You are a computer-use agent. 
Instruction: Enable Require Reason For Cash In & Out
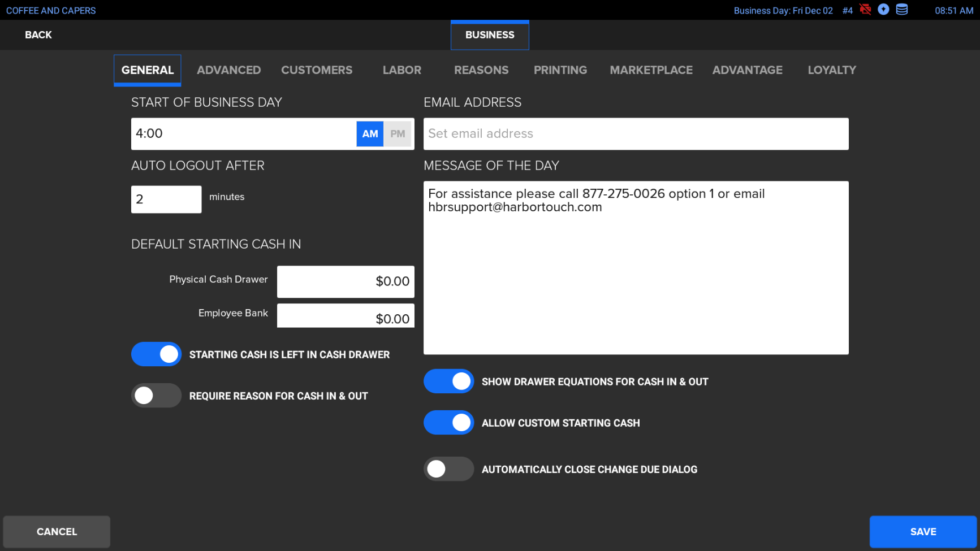coord(157,396)
